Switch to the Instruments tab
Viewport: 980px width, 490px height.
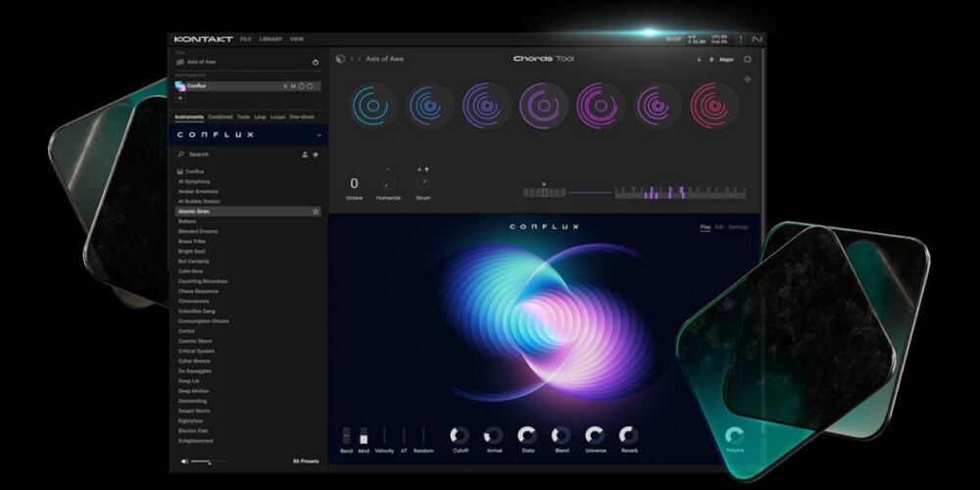pos(189,117)
